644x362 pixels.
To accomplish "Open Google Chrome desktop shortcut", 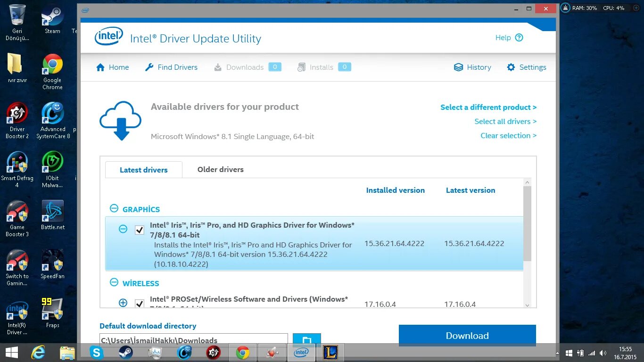I will tap(52, 72).
